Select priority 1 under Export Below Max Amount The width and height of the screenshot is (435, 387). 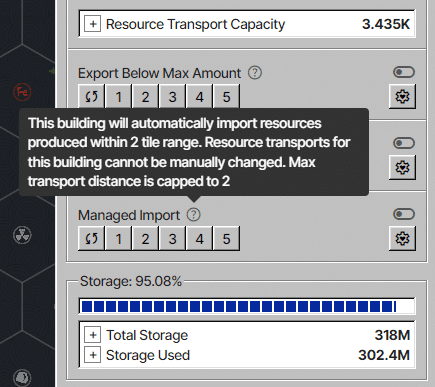[118, 97]
